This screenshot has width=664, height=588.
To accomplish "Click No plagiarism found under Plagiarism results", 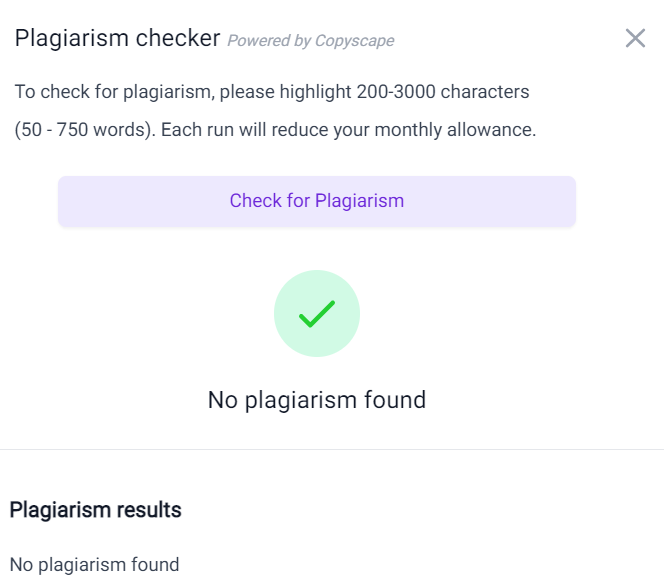I will pyautogui.click(x=94, y=565).
